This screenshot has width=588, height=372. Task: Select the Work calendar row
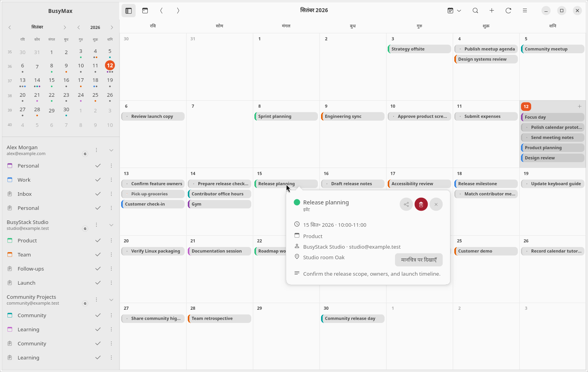tap(60, 180)
